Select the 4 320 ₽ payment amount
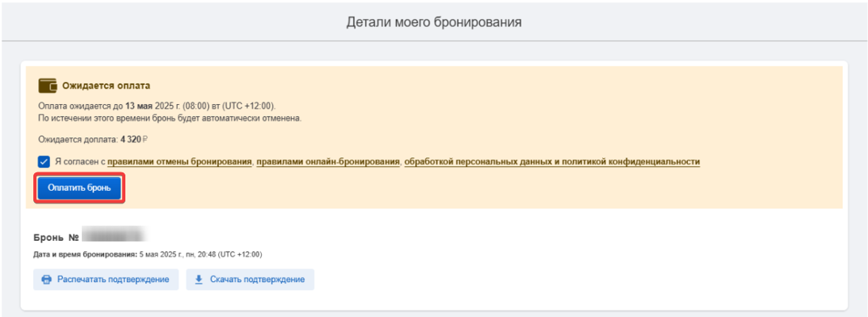The image size is (868, 317). tap(131, 140)
